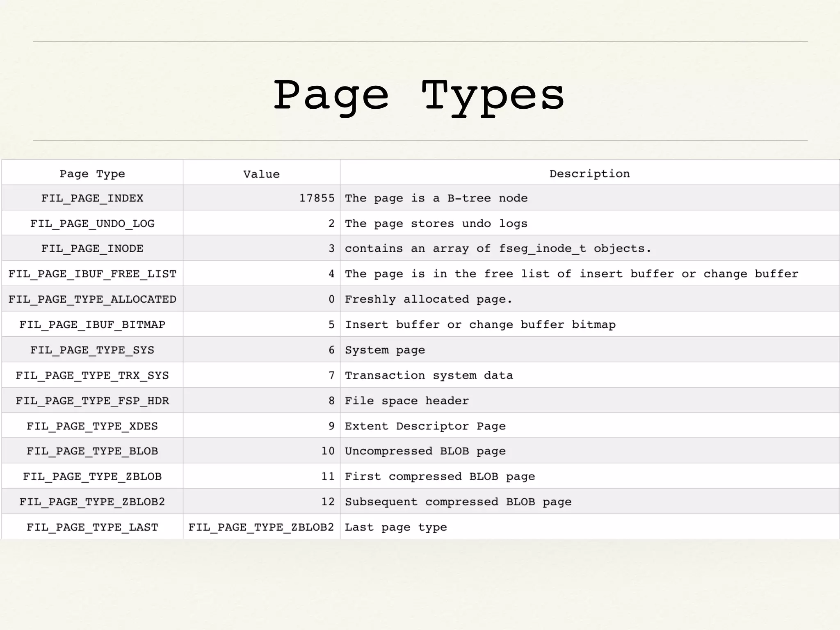Select the First compressed BLOB page text

[440, 477]
